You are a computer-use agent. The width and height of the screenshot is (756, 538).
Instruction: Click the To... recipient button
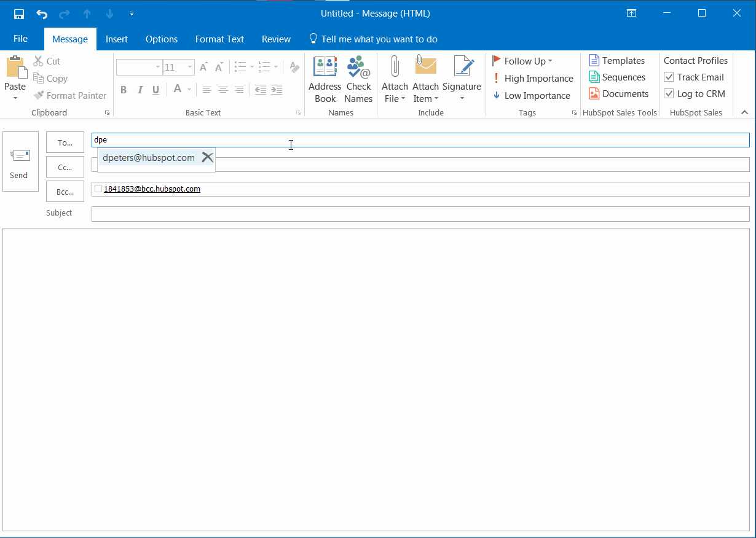click(x=65, y=142)
